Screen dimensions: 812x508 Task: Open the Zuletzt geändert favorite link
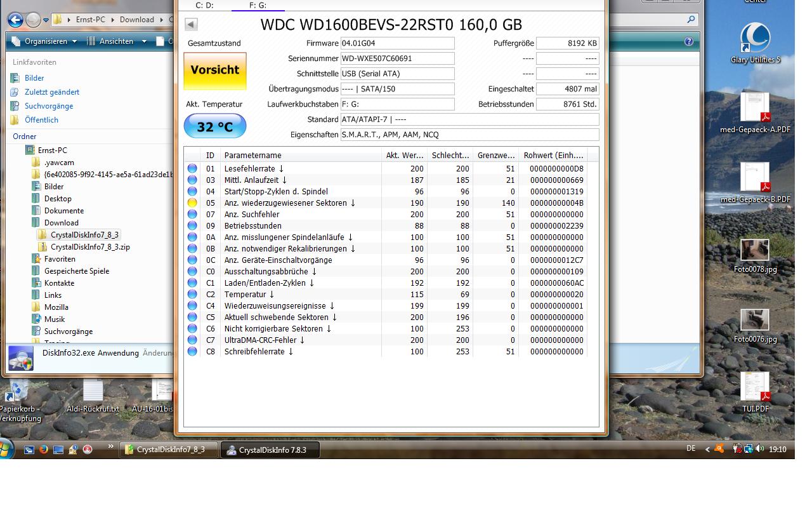tap(52, 92)
